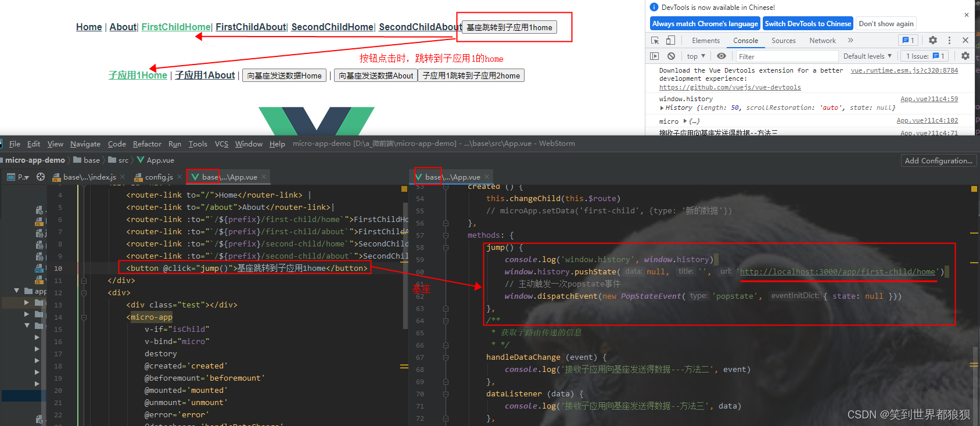Close the DevTools panel

click(x=965, y=40)
